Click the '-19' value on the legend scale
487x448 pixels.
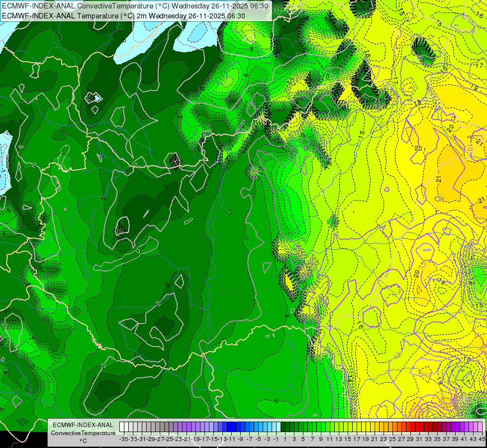195,439
